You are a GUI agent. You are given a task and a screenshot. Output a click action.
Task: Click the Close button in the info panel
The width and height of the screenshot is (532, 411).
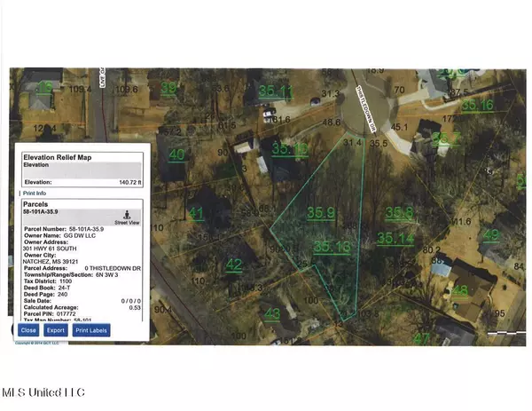click(28, 329)
